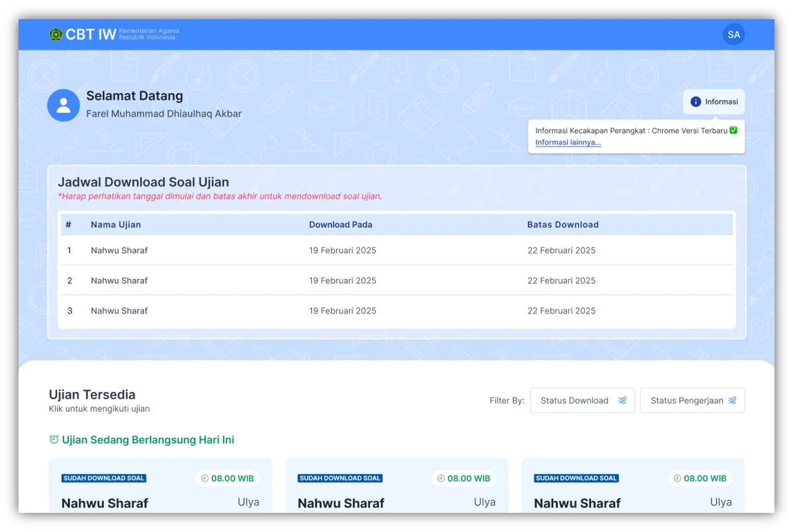Click the Nama Ujian column header
Screen dimensions: 793x532
pos(115,225)
